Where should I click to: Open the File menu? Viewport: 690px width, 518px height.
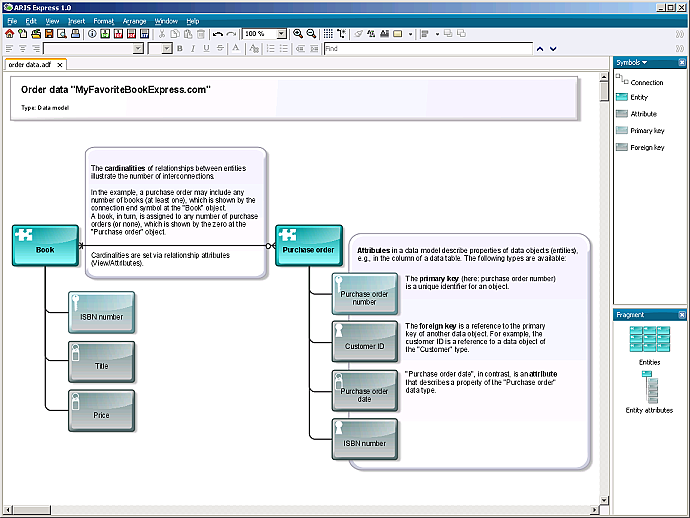click(x=12, y=21)
